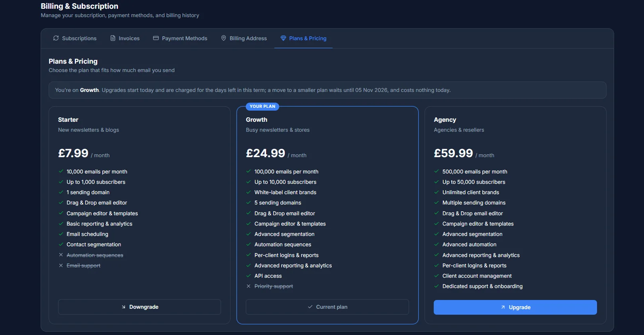Click "Unlimited client brands" feature
Viewport: 644px width, 335px height.
[471, 193]
